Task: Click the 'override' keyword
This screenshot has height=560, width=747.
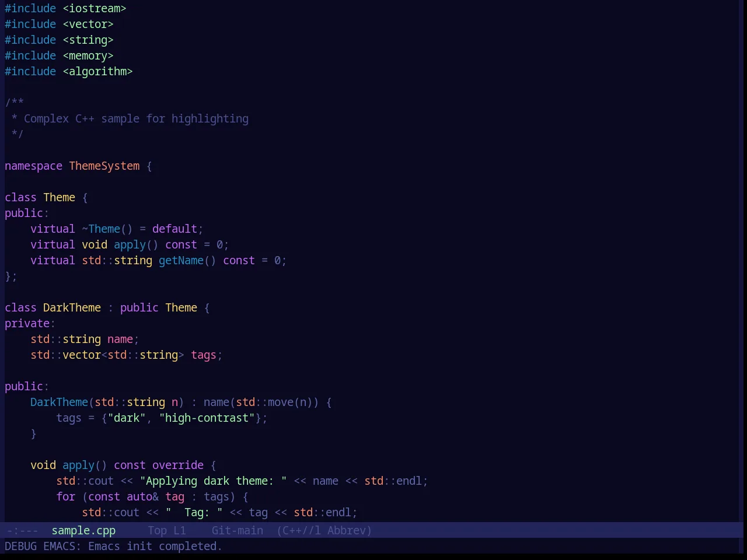Action: point(178,466)
